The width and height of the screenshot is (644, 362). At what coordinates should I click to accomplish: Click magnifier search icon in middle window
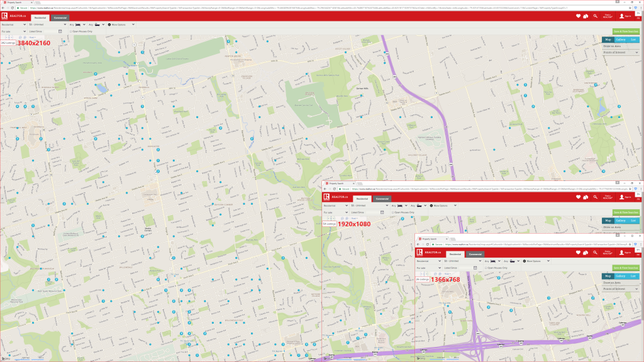(x=595, y=197)
